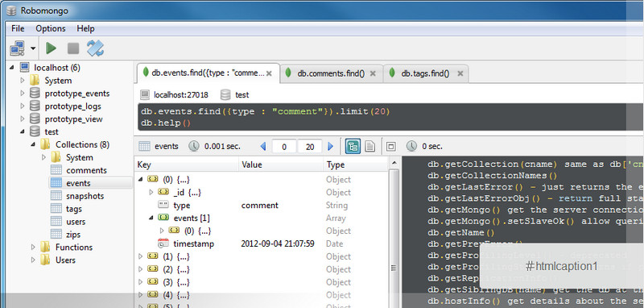Collapse the (0) {...} result document
The width and height of the screenshot is (644, 308).
139,179
